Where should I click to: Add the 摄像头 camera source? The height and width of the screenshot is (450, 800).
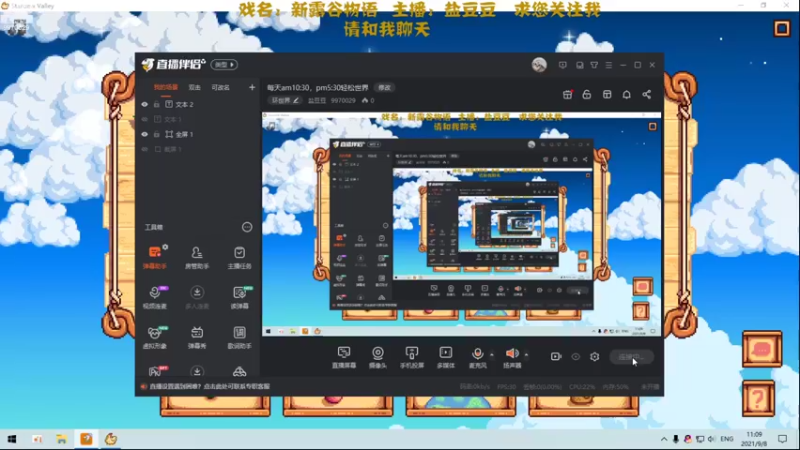tap(378, 357)
